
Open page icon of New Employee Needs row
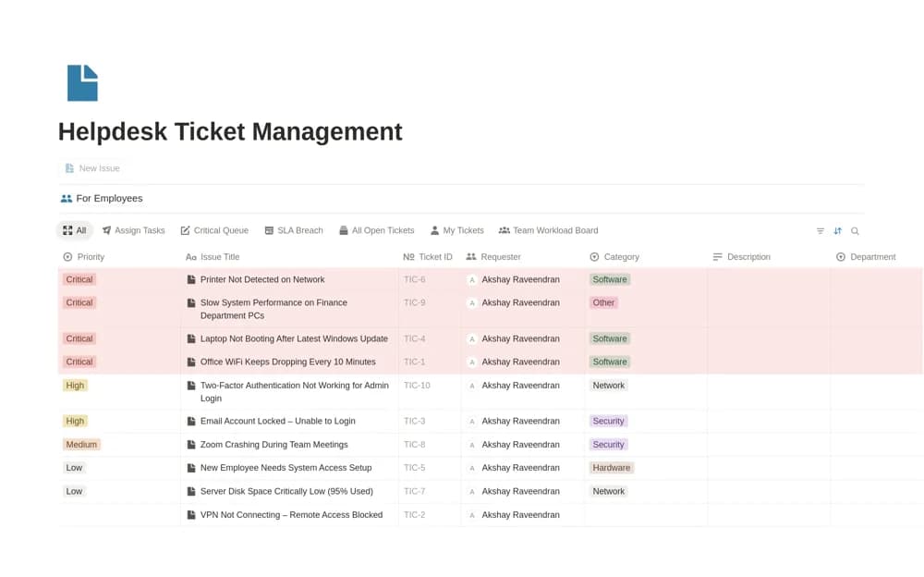pos(191,469)
